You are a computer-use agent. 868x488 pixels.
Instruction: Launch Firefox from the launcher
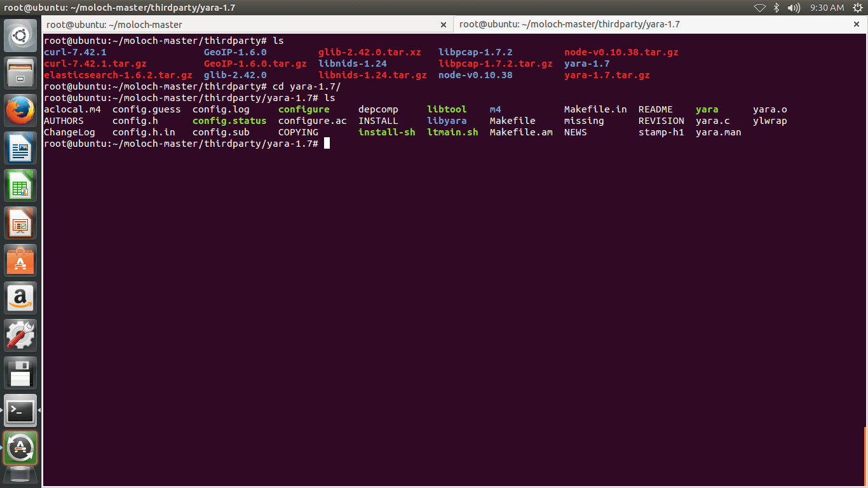click(x=20, y=109)
